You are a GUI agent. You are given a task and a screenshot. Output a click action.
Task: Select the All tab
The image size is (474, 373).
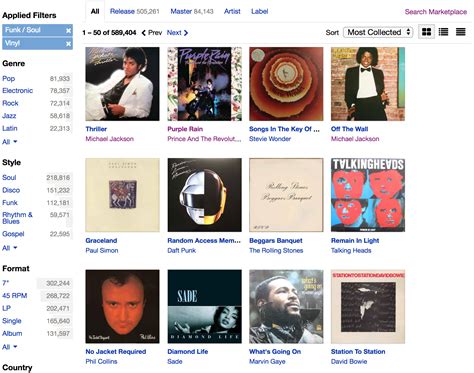coord(95,11)
